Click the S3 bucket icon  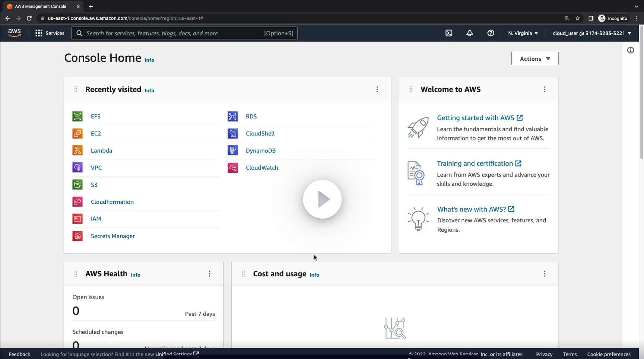(77, 185)
